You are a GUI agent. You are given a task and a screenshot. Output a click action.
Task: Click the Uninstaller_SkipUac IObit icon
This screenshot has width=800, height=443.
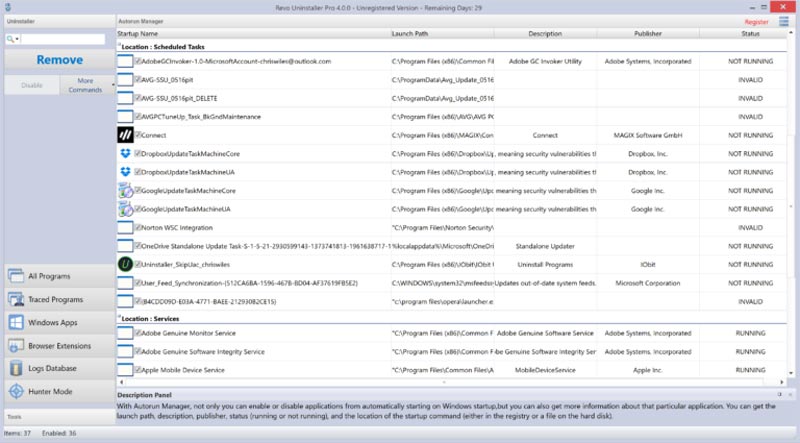125,264
